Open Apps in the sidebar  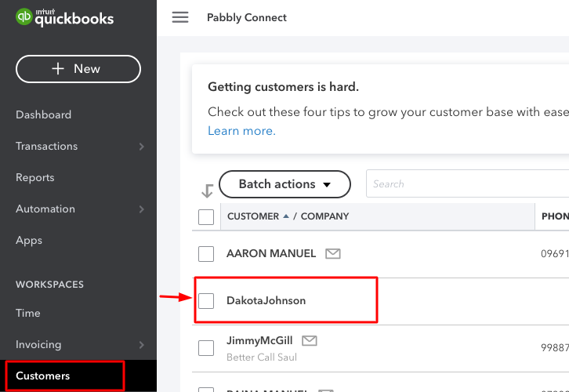pyautogui.click(x=29, y=240)
